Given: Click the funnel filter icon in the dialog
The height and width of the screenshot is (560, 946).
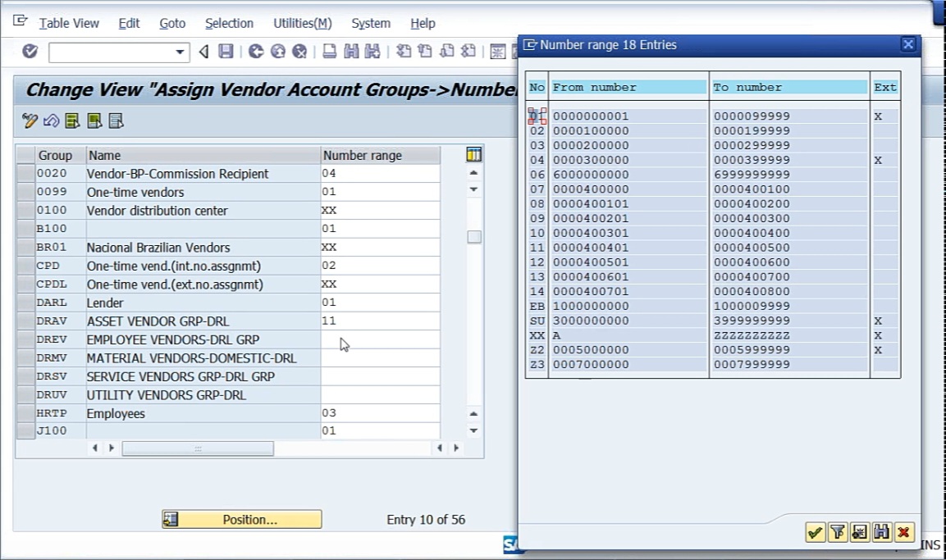Looking at the screenshot, I should click(838, 532).
